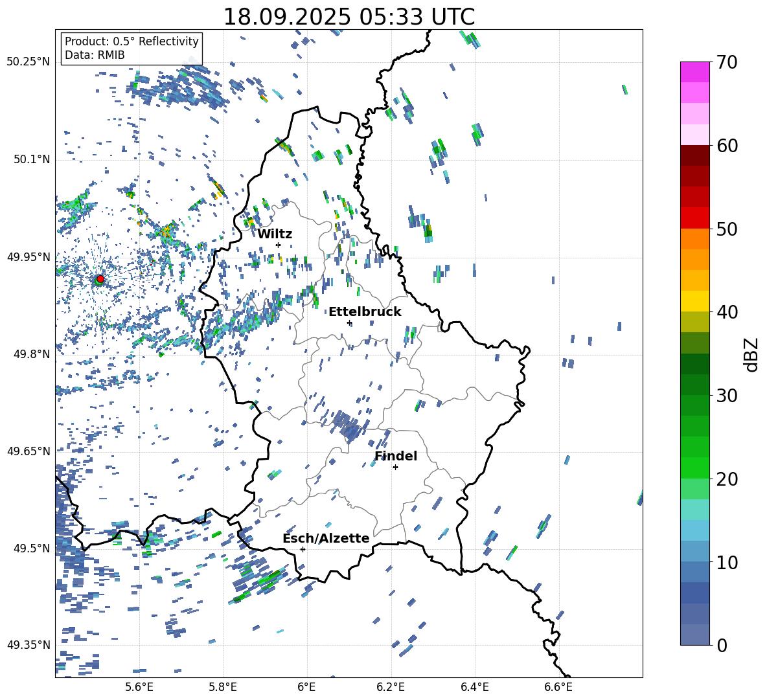767x700 pixels.
Task: Click the 60 tick on colorbar
Action: [x=726, y=146]
